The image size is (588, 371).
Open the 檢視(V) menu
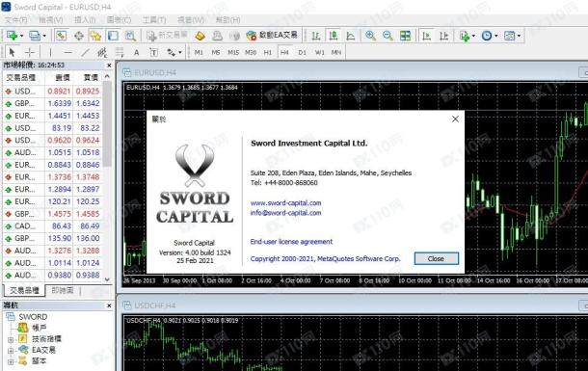click(51, 19)
